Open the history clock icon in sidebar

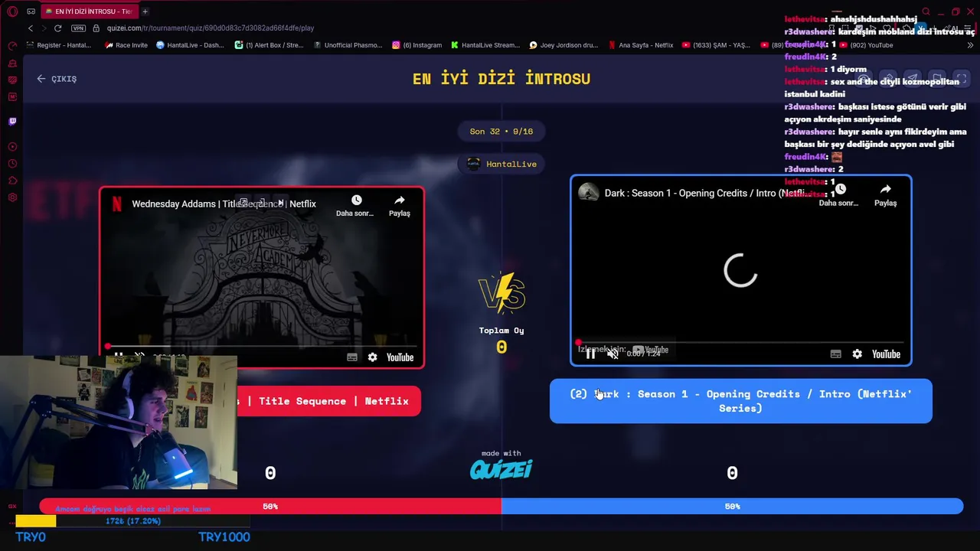coord(12,164)
